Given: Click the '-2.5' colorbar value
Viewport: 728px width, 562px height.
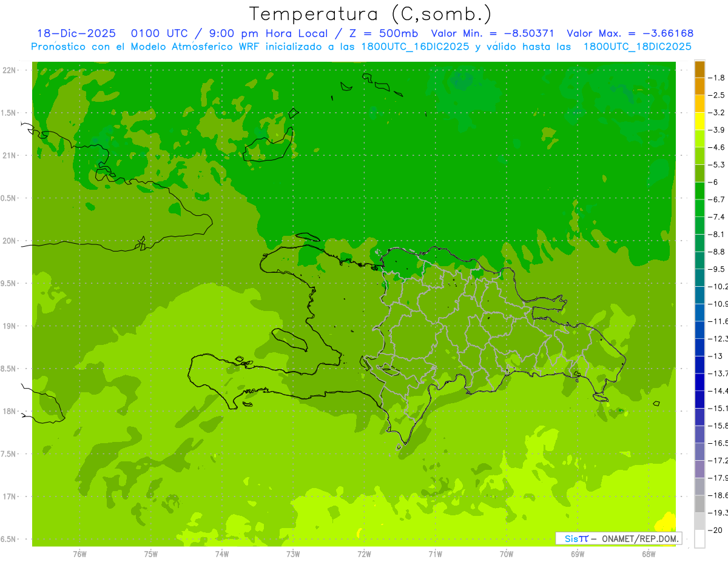Looking at the screenshot, I should pos(717,95).
